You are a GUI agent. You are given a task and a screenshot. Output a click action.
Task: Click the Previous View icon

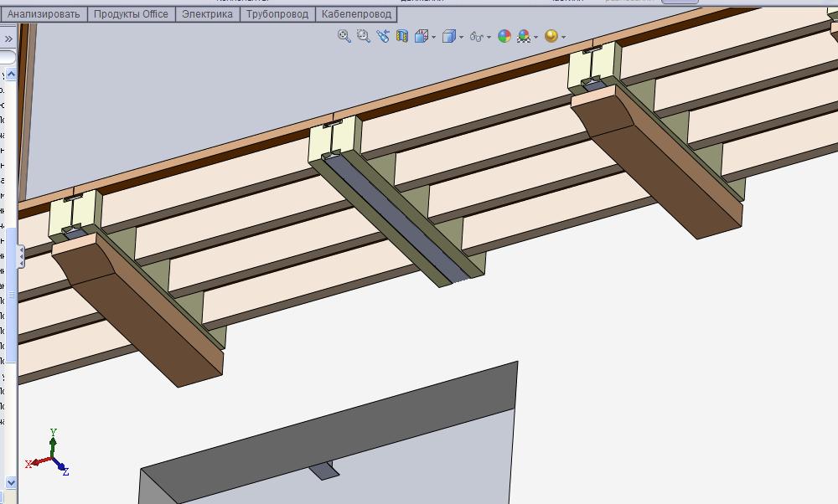pos(383,36)
